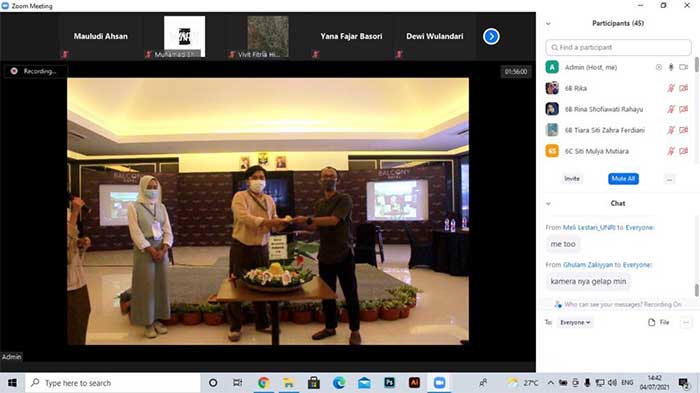Screen dimensions: 700x393
Task: Open the notification center icon
Action: 683,383
